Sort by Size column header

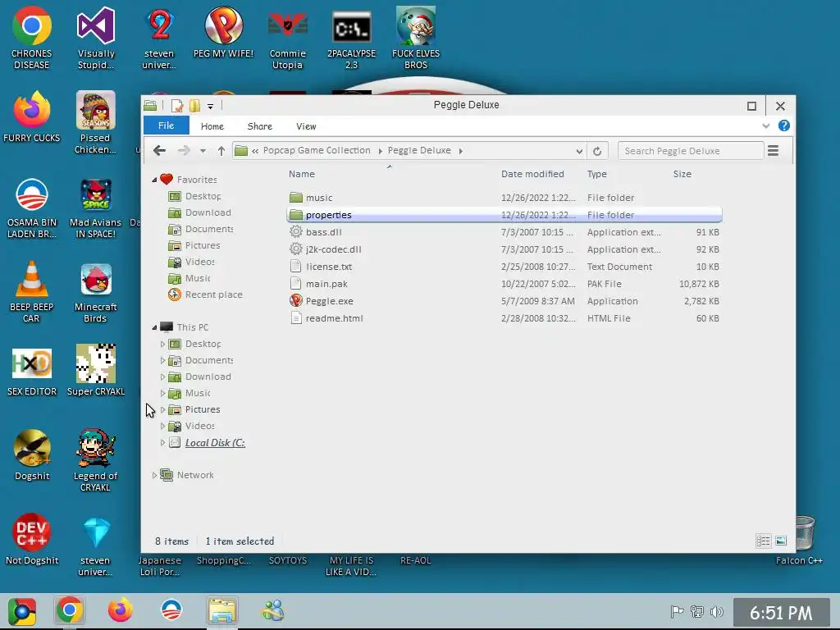click(682, 174)
